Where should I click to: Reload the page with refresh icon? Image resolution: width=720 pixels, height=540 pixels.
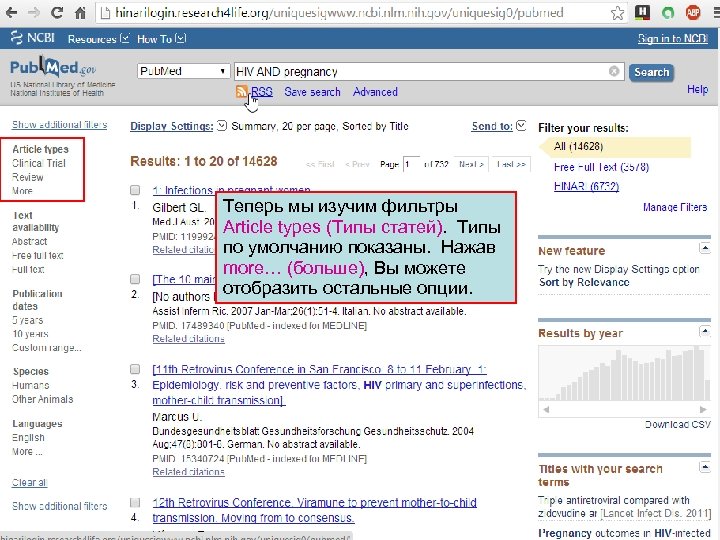click(x=57, y=12)
